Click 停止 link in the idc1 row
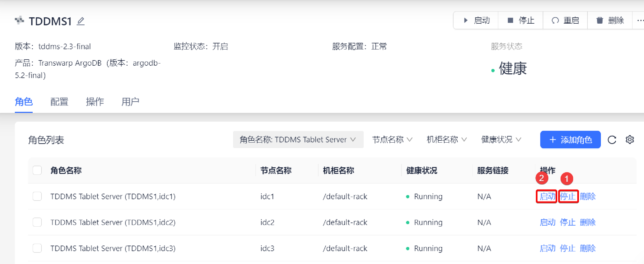 coord(568,196)
